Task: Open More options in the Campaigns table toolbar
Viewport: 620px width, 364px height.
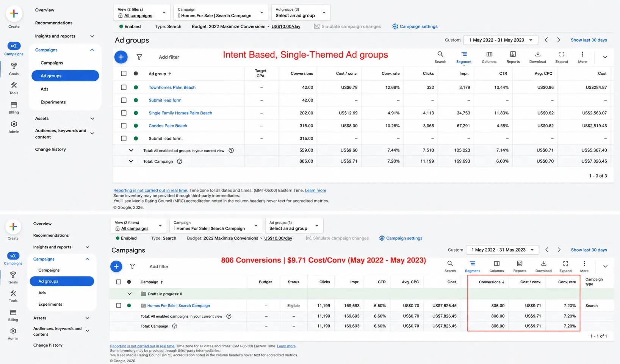Action: pos(584,266)
